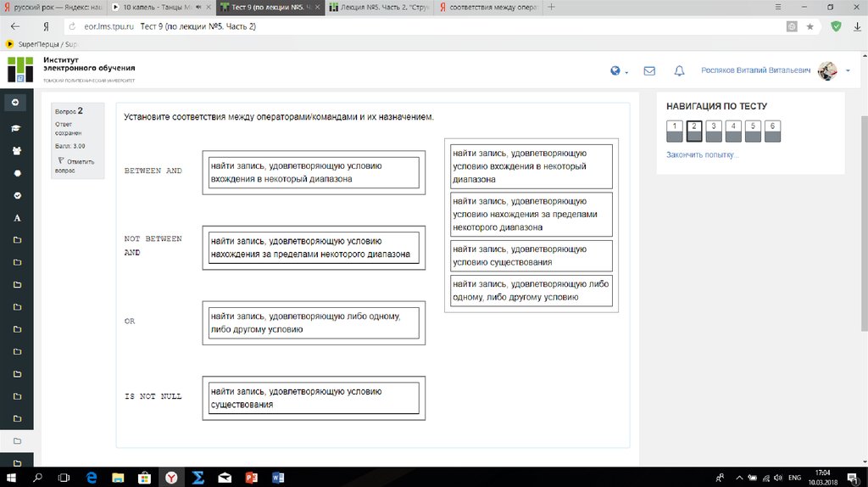Viewport: 868px width, 487px height.
Task: Click the checkmark circle sidebar icon
Action: [17, 196]
